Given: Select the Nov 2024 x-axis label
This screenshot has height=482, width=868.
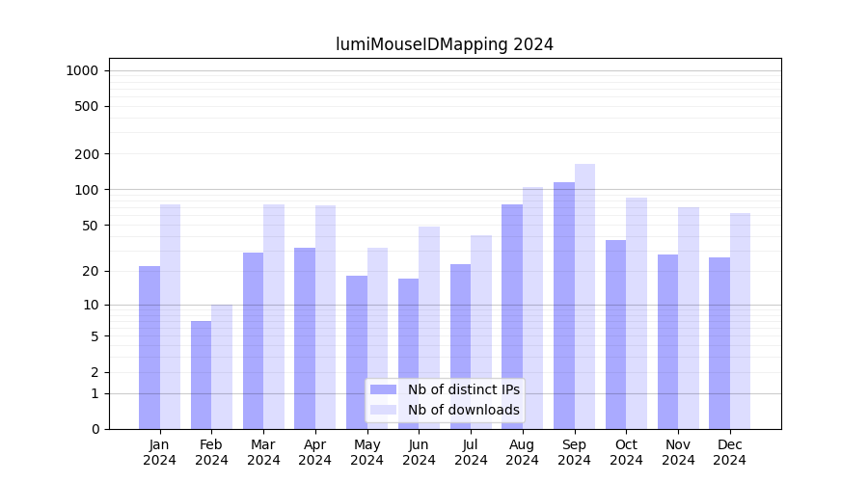Looking at the screenshot, I should click(x=678, y=452).
